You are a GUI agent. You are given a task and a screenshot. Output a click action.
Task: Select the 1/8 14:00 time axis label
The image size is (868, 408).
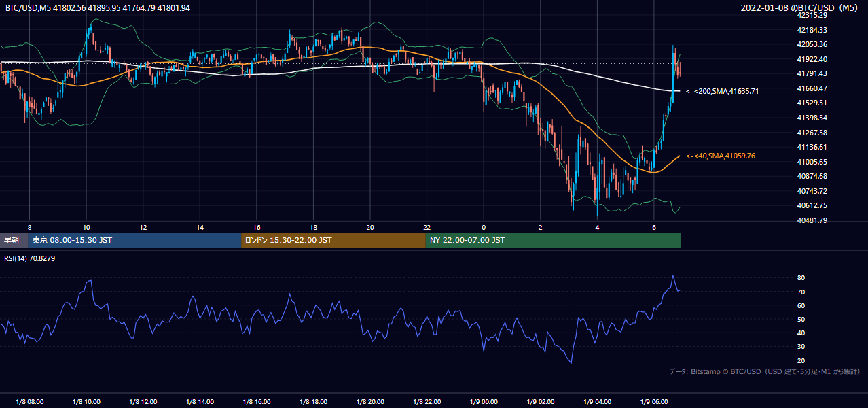point(200,402)
